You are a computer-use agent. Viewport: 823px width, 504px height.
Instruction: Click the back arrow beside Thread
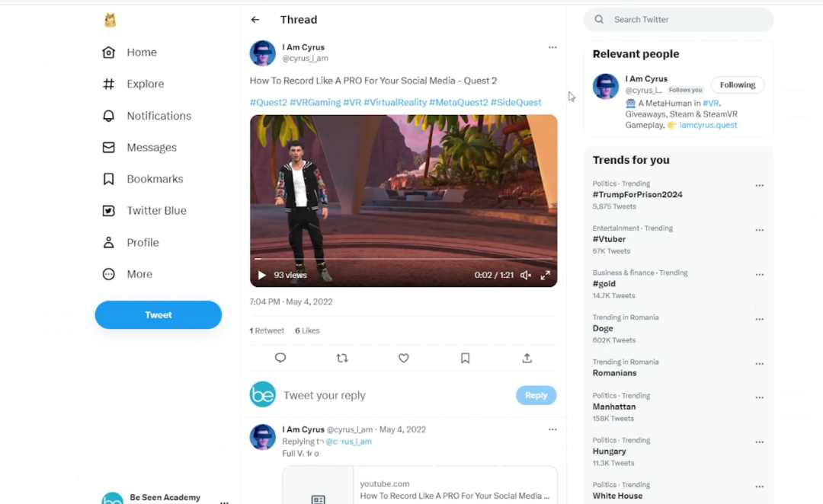coord(255,20)
